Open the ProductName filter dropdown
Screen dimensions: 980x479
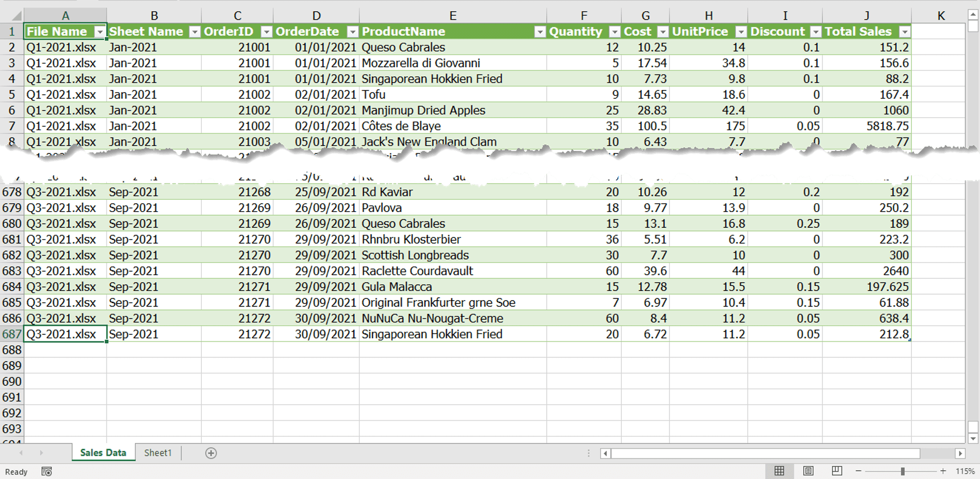[x=539, y=31]
